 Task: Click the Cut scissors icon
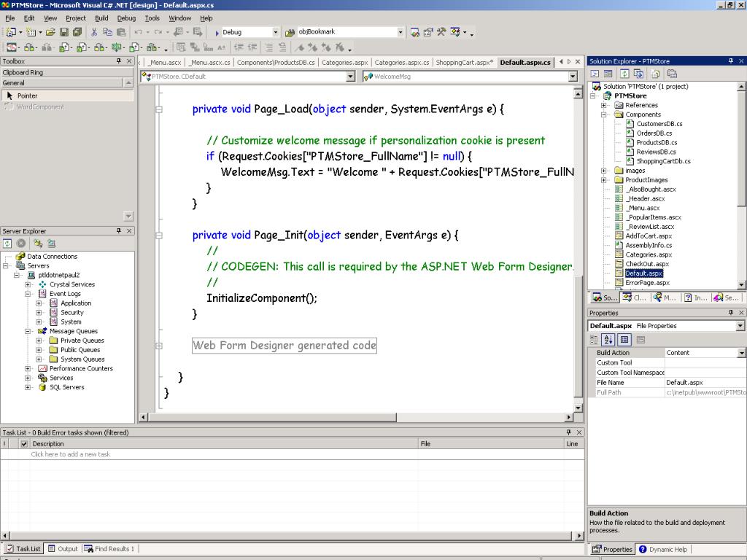pos(94,32)
